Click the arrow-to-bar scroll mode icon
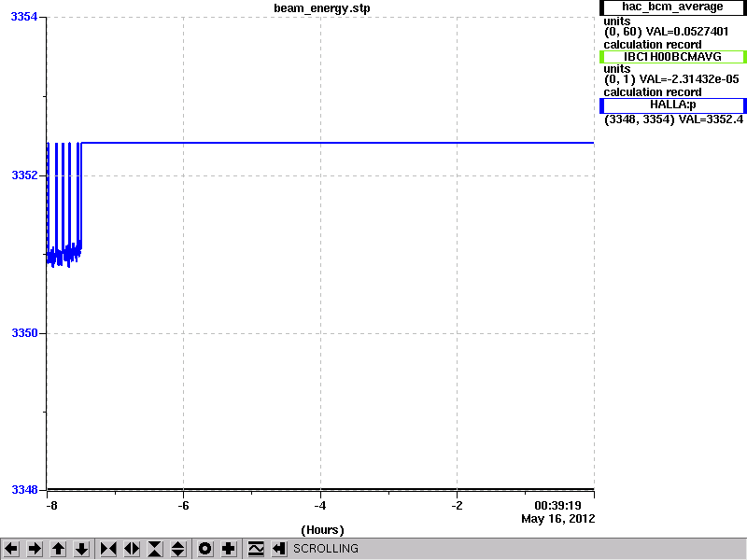 point(278,549)
